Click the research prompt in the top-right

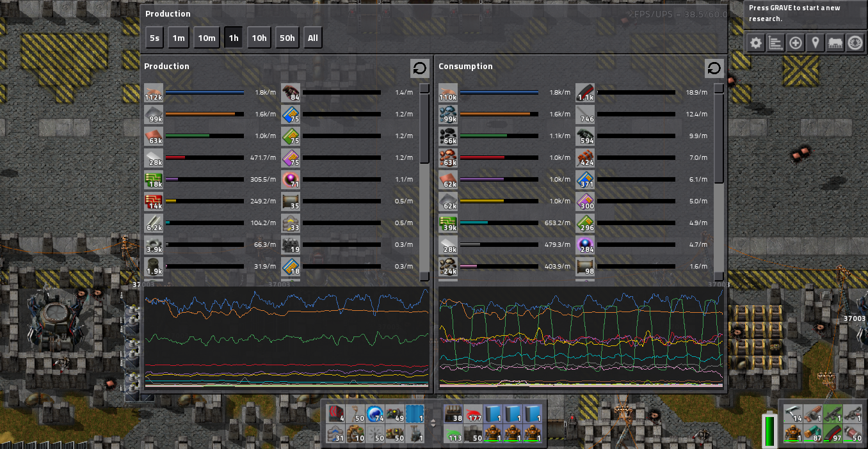[794, 13]
